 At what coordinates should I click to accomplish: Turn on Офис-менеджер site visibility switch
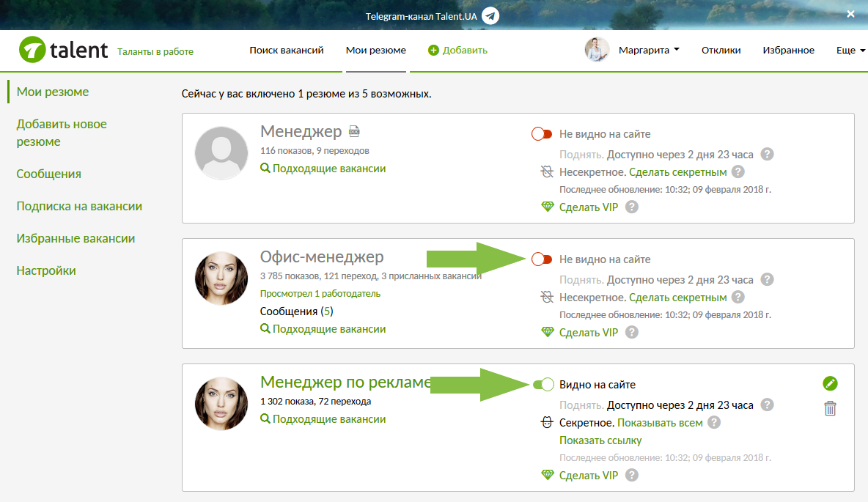click(542, 259)
